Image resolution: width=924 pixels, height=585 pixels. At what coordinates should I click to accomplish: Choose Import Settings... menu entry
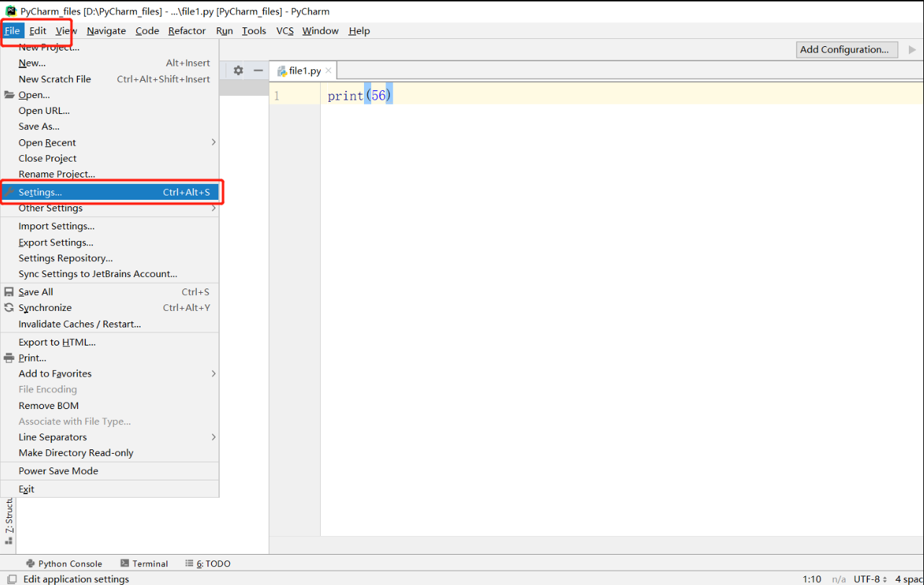[x=110, y=226]
